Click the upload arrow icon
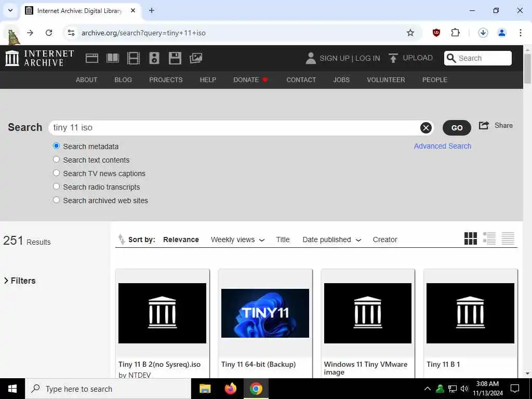Image resolution: width=532 pixels, height=399 pixels. (x=393, y=58)
